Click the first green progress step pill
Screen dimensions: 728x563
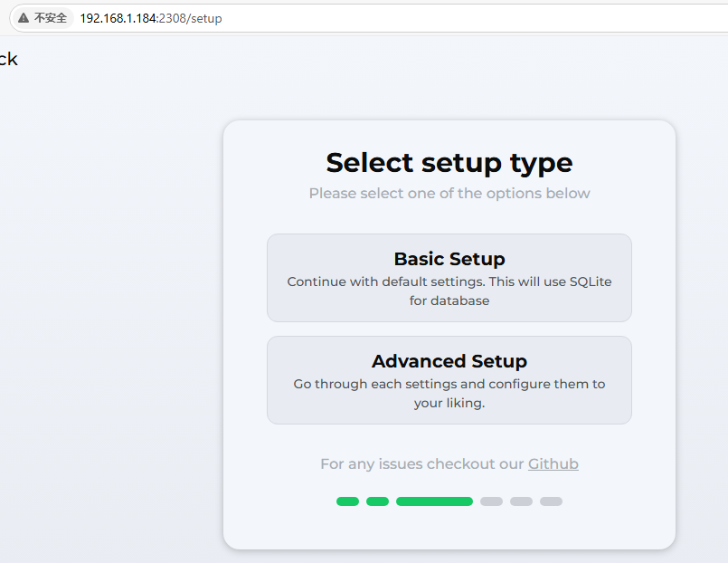point(348,501)
